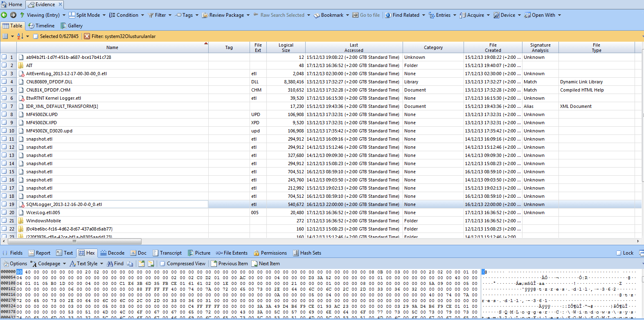Click the file icon of EtwRTNT Kernel Logger.etl
644x320 pixels.
21,98
